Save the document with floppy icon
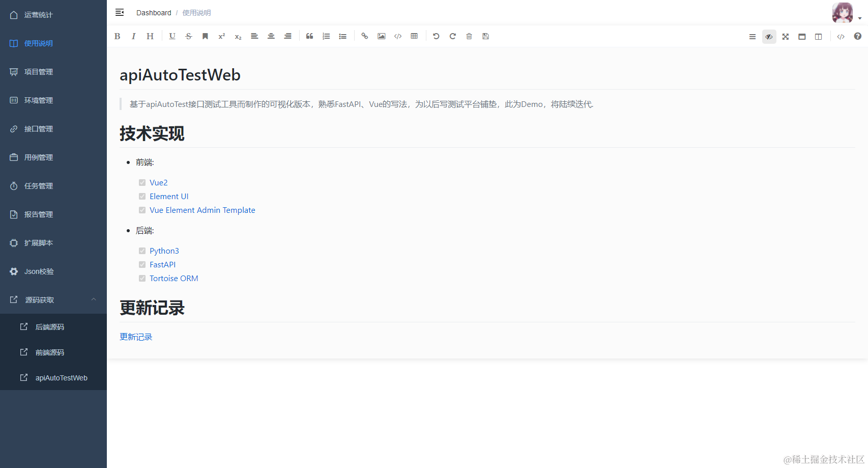The width and height of the screenshot is (868, 468). coord(485,36)
